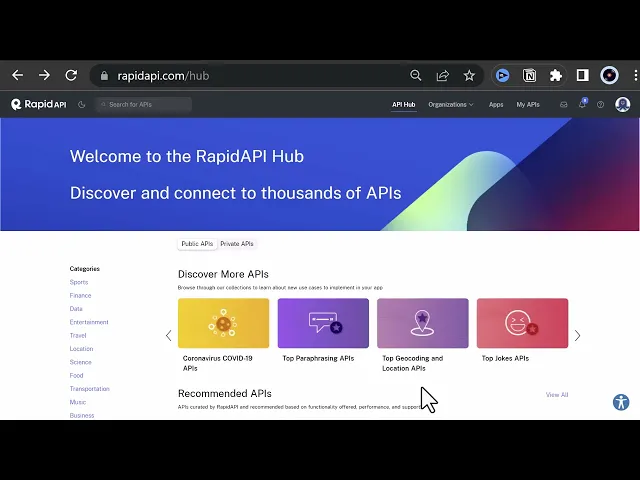The height and width of the screenshot is (480, 640).
Task: Click View All for Recommended APIs
Action: pos(557,395)
